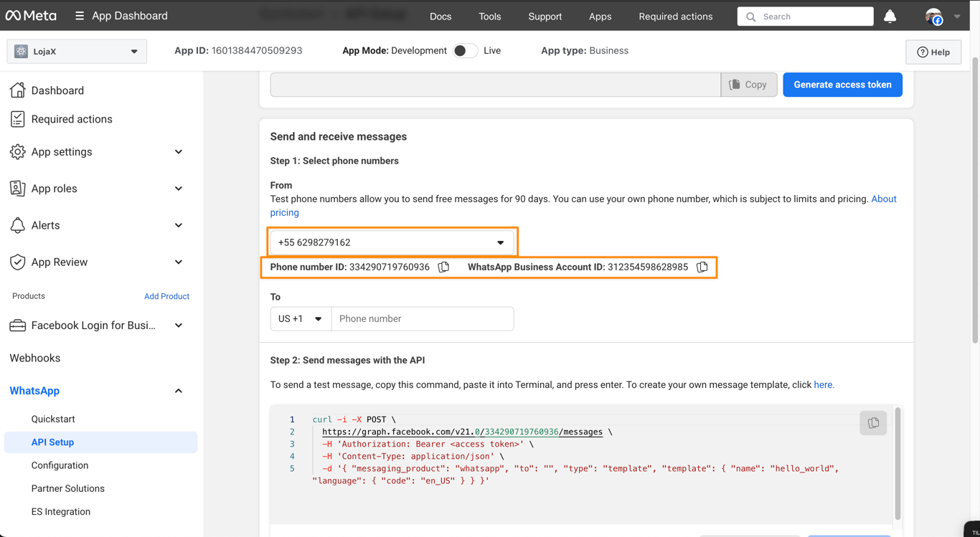Click the notifications bell icon
The width and height of the screenshot is (980, 537).
tap(890, 16)
